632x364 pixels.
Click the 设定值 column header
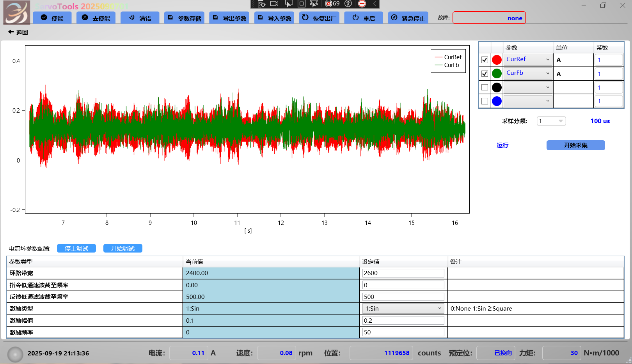pyautogui.click(x=403, y=262)
